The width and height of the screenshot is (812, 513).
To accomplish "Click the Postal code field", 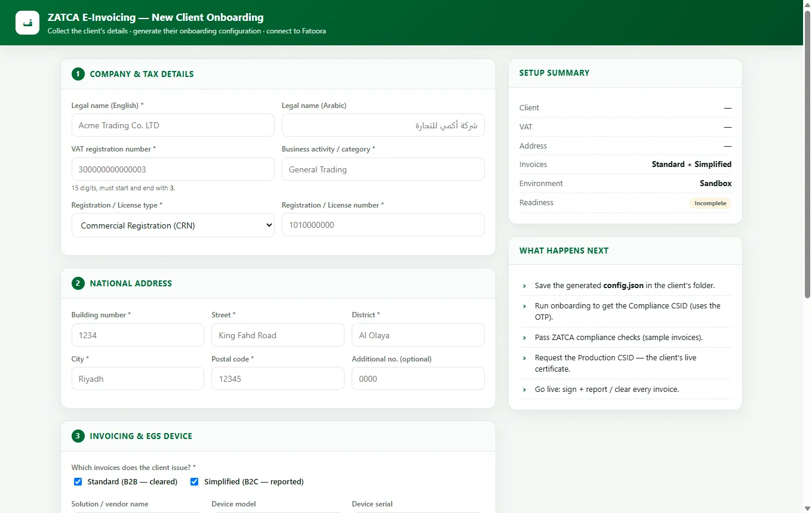I will [278, 379].
